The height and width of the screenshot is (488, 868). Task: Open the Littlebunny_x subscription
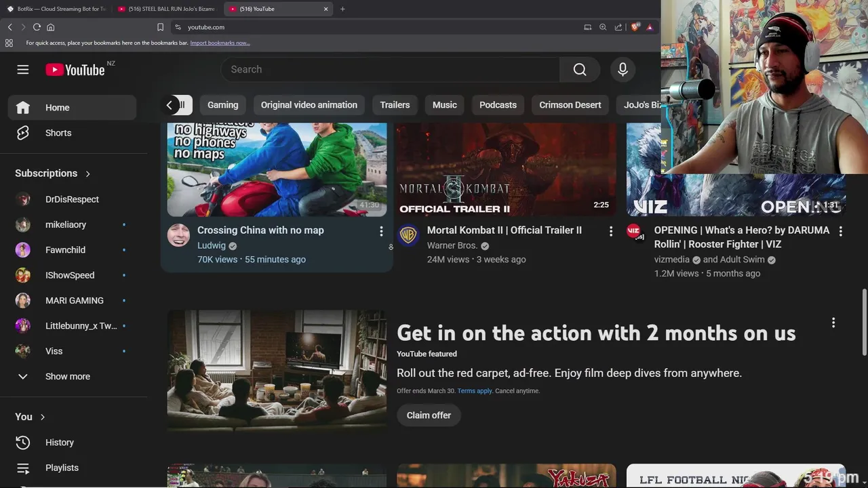(x=73, y=326)
